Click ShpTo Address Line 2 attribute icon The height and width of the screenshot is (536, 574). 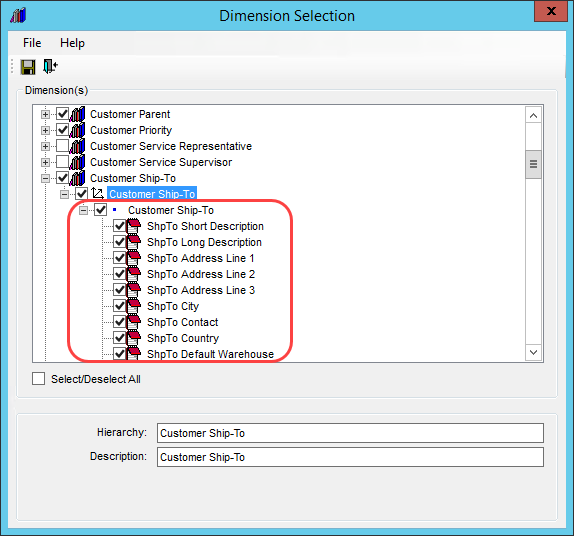point(134,274)
